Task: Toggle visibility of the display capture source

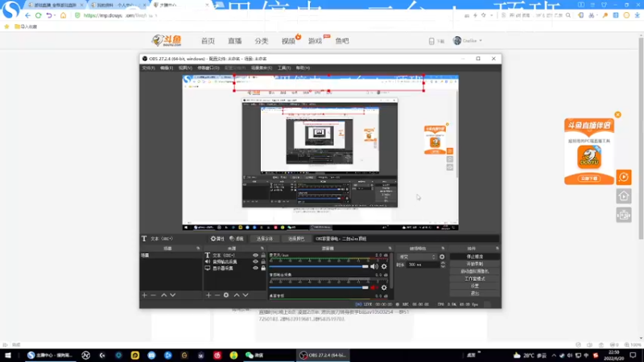Action: point(255,268)
